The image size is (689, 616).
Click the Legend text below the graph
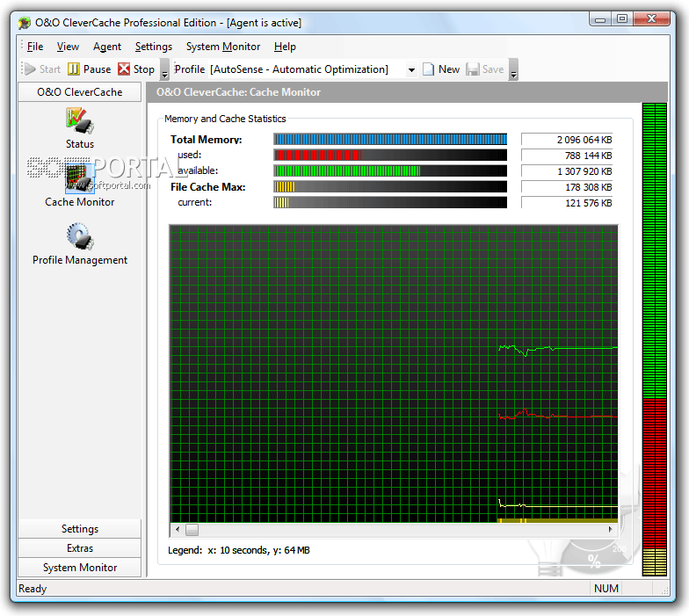tap(239, 550)
